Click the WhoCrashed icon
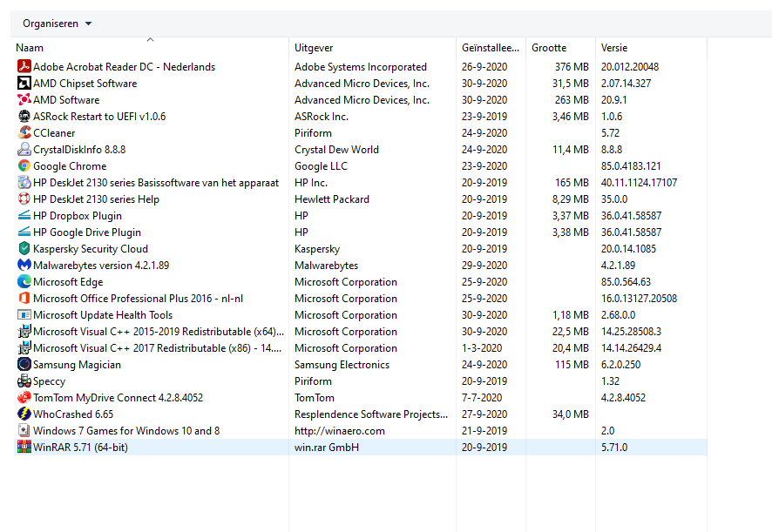The height and width of the screenshot is (532, 772). point(24,414)
